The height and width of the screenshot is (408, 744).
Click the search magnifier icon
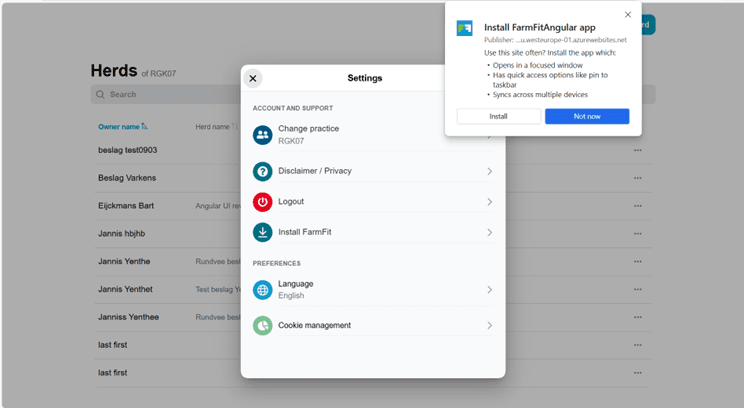pyautogui.click(x=100, y=94)
